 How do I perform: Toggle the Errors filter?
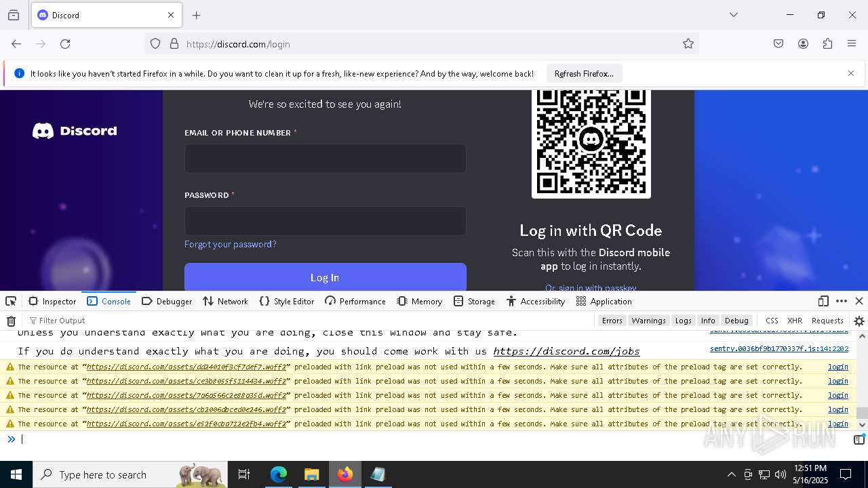click(612, 321)
